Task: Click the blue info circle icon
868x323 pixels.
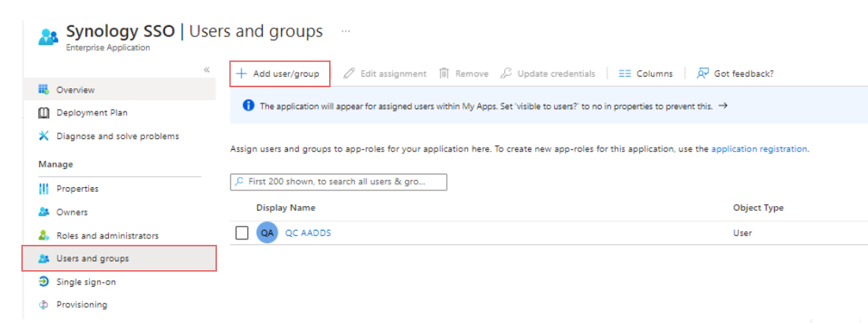Action: (249, 105)
